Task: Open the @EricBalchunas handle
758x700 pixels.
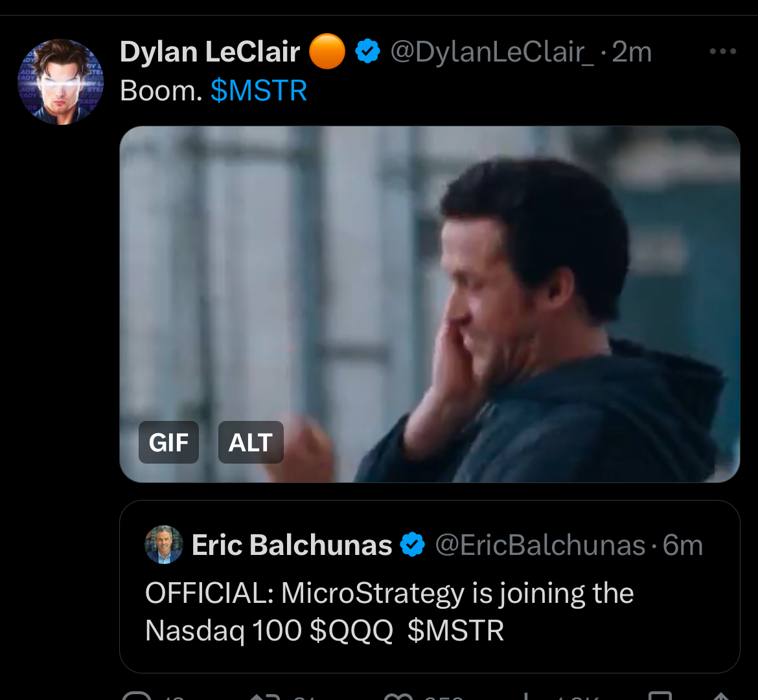Action: tap(540, 545)
